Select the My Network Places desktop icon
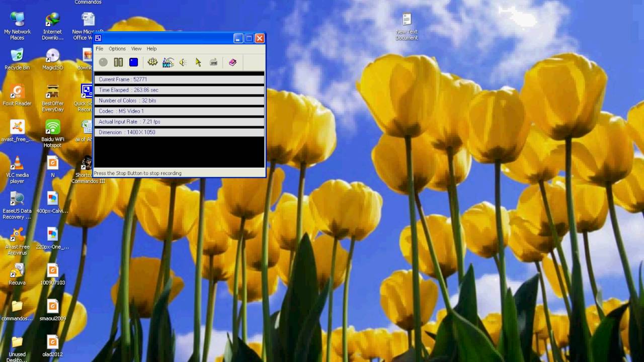 (17, 26)
